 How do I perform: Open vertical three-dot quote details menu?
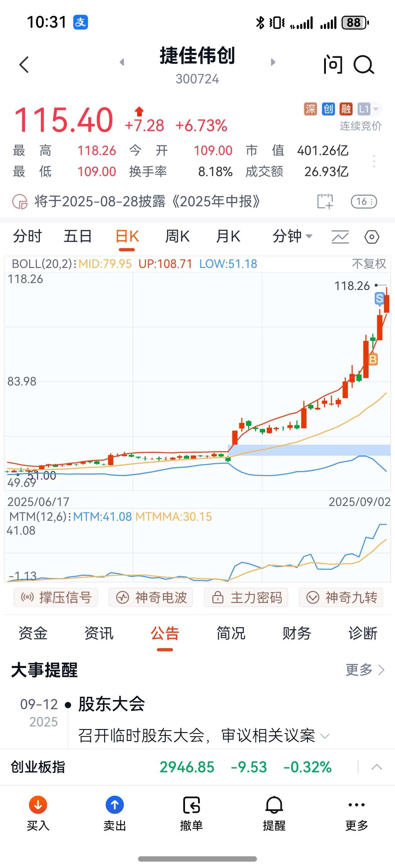point(374,161)
